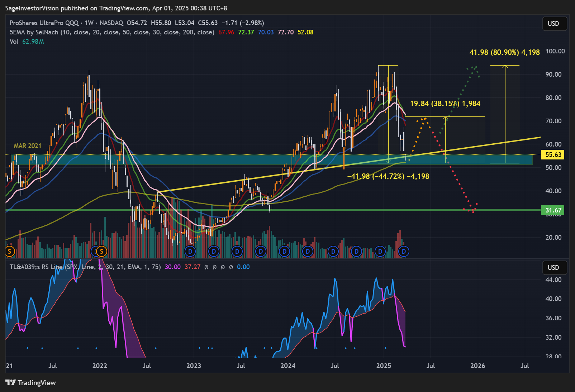Click the 2025 time axis label
This screenshot has height=392, width=575.
coord(384,366)
